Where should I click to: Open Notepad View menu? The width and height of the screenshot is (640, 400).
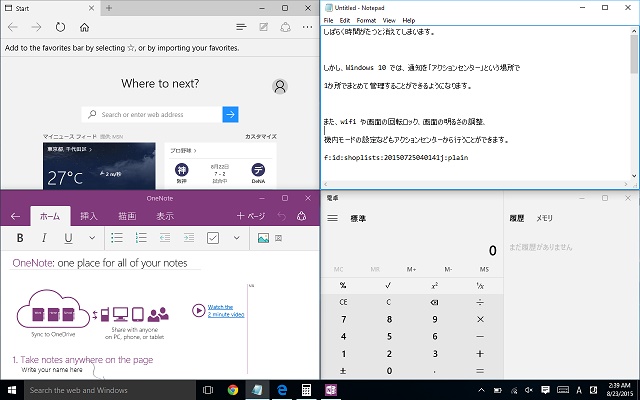[x=389, y=20]
